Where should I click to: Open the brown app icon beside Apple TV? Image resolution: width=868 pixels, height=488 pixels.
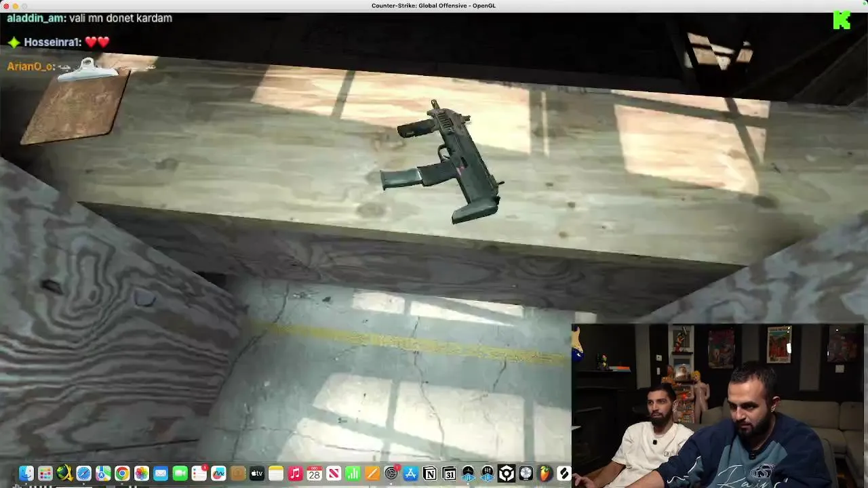[x=237, y=474]
